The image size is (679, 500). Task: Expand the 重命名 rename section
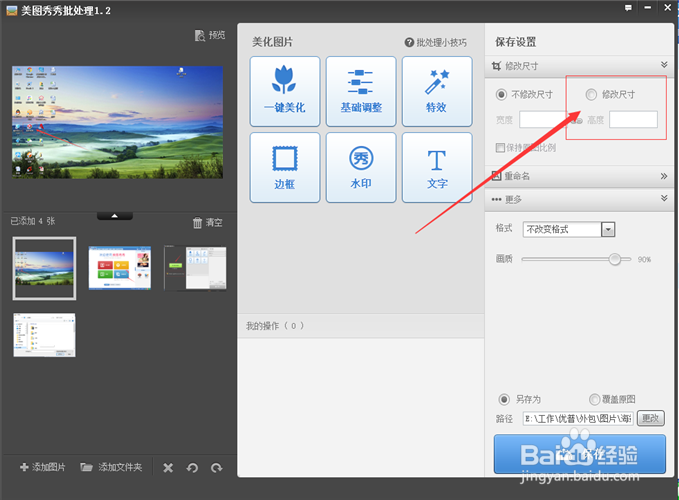[579, 176]
